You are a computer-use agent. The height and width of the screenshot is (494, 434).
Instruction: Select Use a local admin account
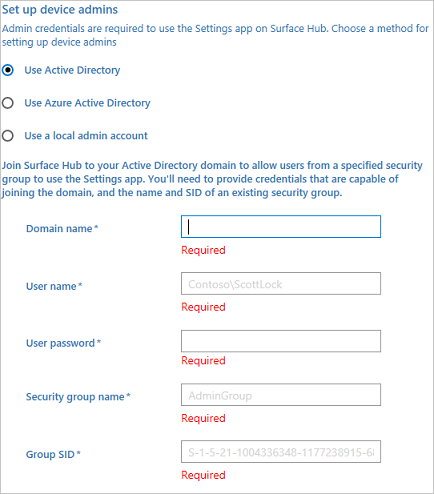(8, 136)
